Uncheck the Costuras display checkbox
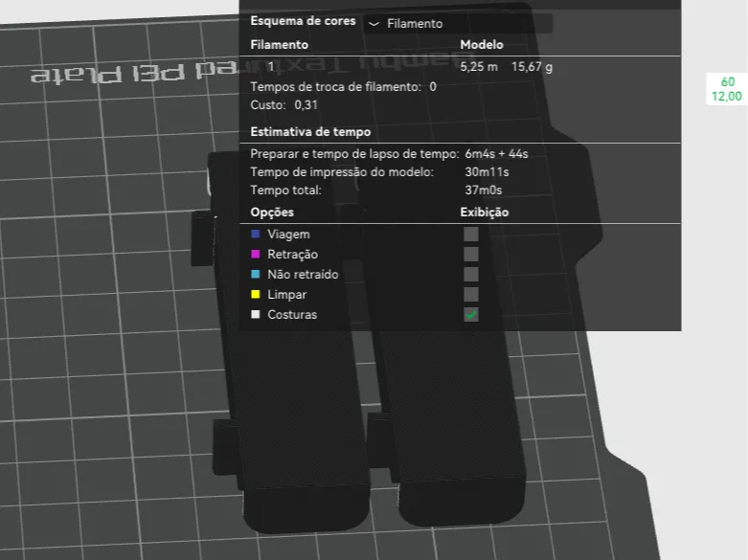The width and height of the screenshot is (748, 560). click(x=471, y=314)
